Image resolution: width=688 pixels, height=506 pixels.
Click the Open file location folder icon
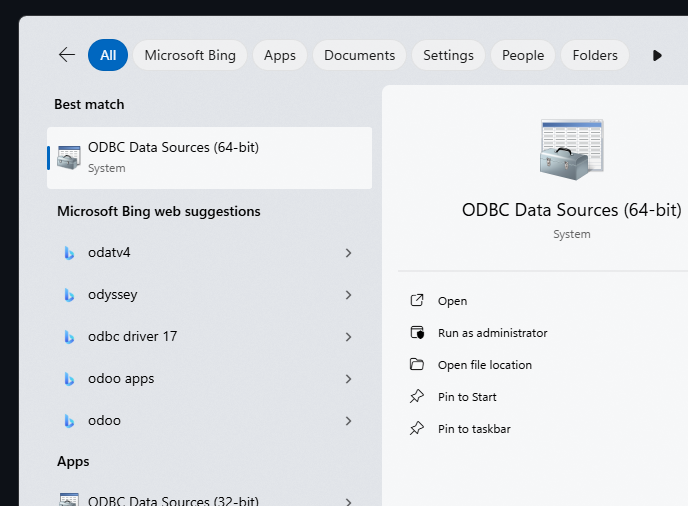tap(417, 364)
